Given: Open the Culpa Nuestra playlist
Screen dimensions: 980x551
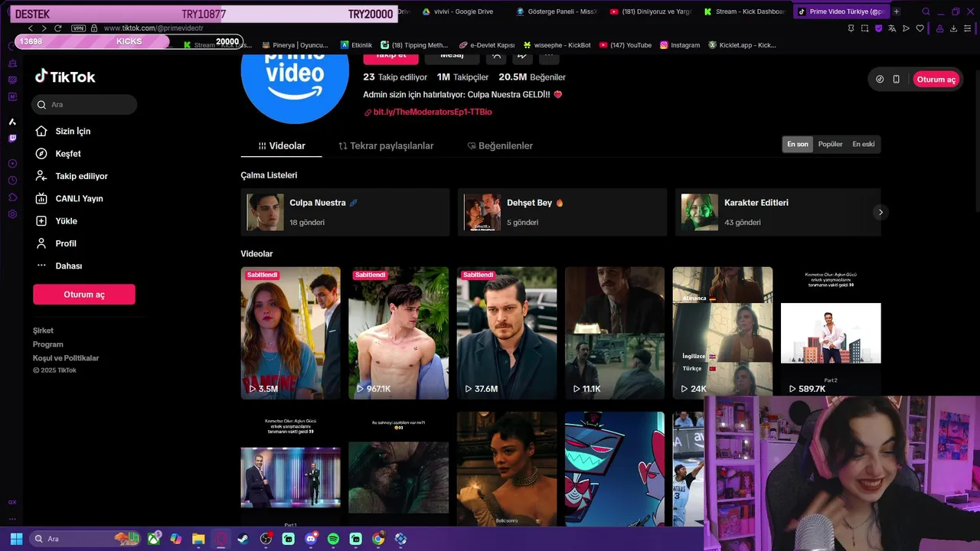Looking at the screenshot, I should (x=345, y=212).
